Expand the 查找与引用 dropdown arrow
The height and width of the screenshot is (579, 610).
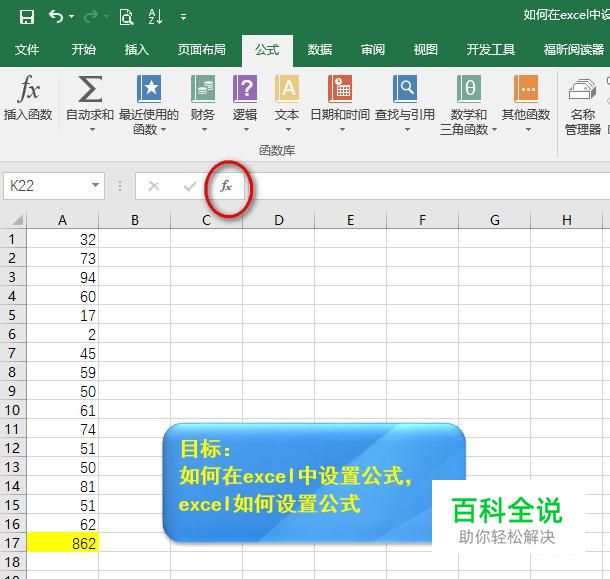tap(407, 130)
